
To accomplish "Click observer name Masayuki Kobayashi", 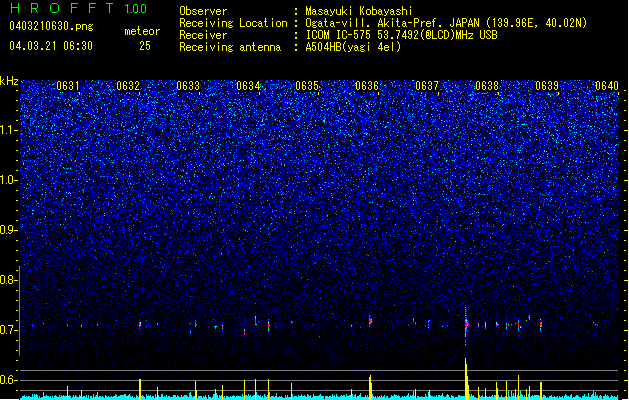I will pyautogui.click(x=359, y=11).
